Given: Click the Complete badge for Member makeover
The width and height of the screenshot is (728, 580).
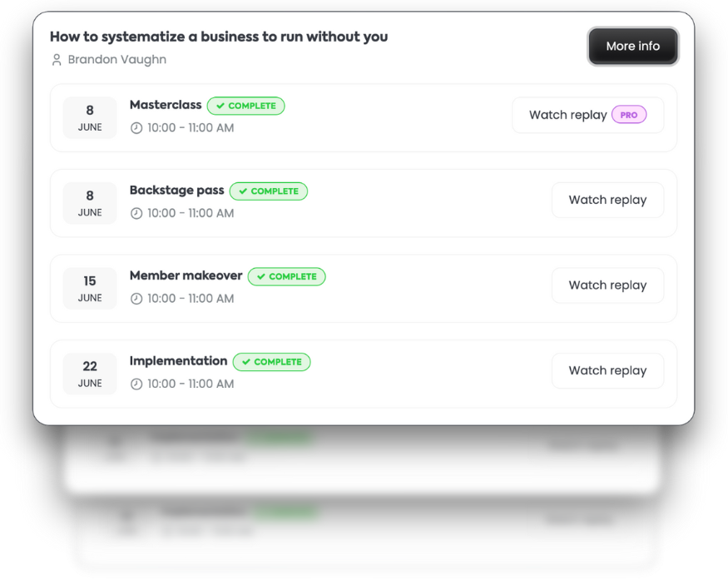Looking at the screenshot, I should pyautogui.click(x=286, y=276).
